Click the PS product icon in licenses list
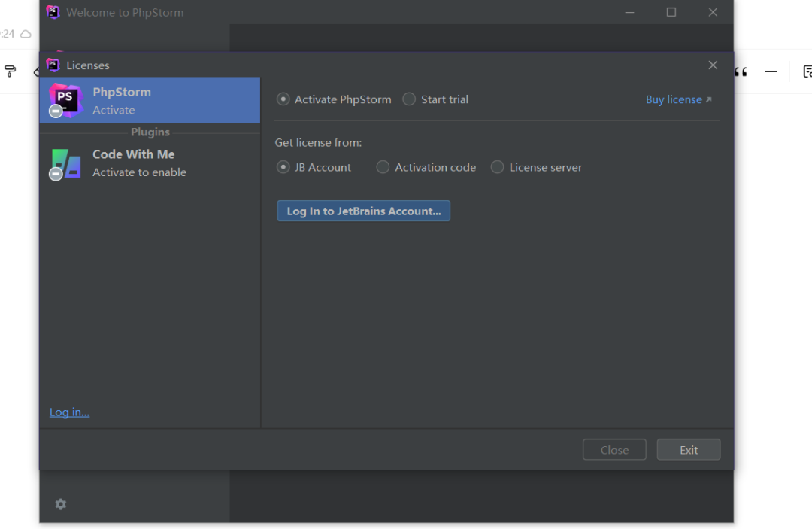The width and height of the screenshot is (812, 529). point(65,99)
